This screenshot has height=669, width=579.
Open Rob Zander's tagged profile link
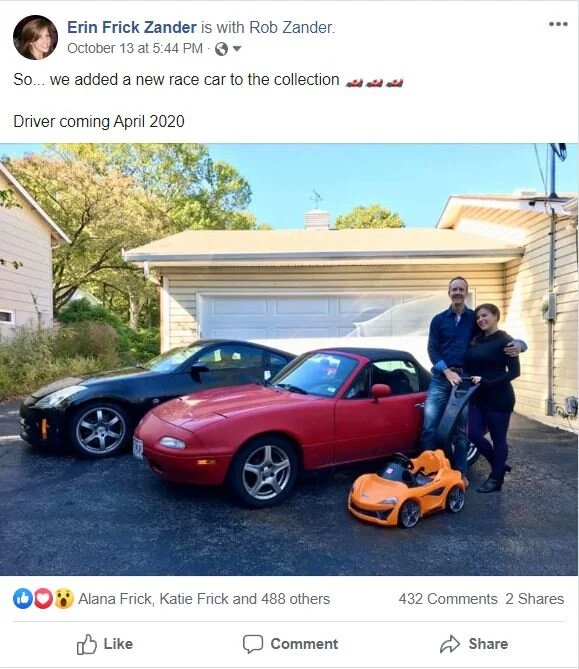pyautogui.click(x=291, y=27)
